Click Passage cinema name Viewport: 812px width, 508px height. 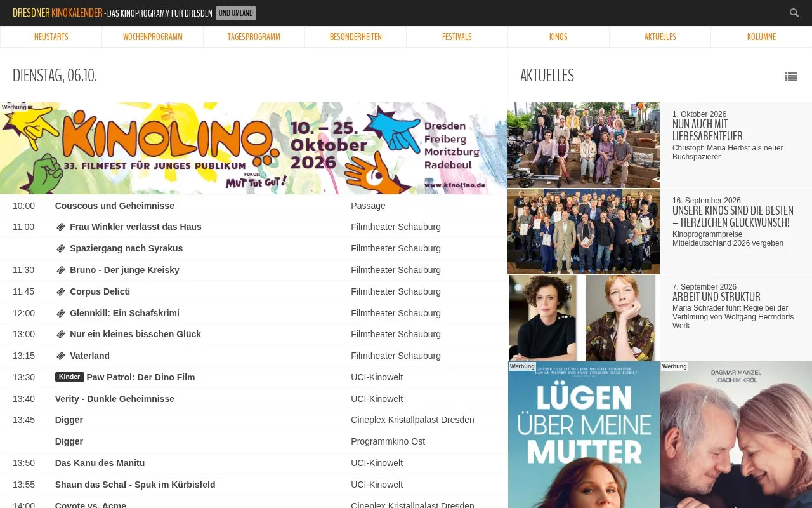368,206
